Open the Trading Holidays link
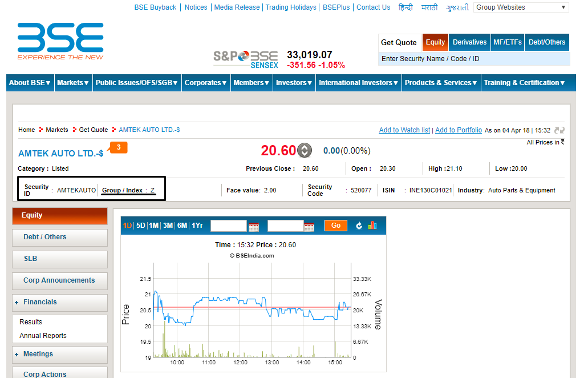The width and height of the screenshot is (588, 378). pos(291,7)
